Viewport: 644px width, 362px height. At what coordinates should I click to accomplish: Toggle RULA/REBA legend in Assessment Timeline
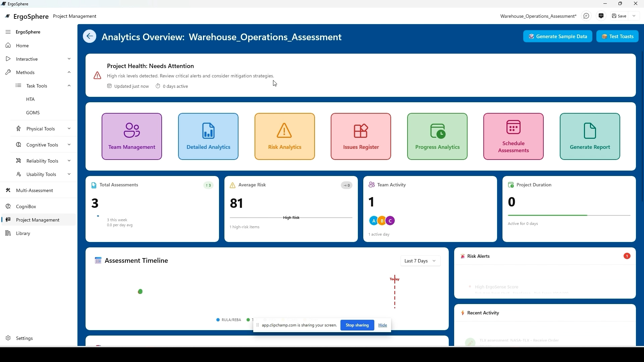point(229,320)
